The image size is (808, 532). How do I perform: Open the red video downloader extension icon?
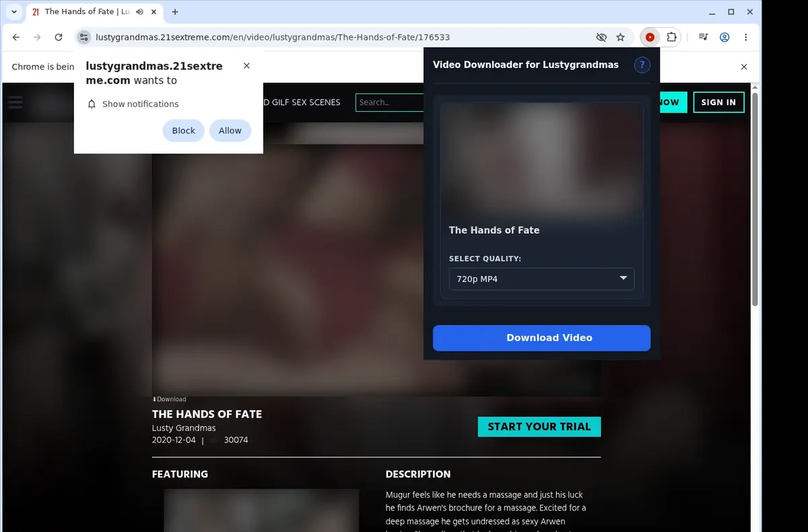[x=650, y=37]
